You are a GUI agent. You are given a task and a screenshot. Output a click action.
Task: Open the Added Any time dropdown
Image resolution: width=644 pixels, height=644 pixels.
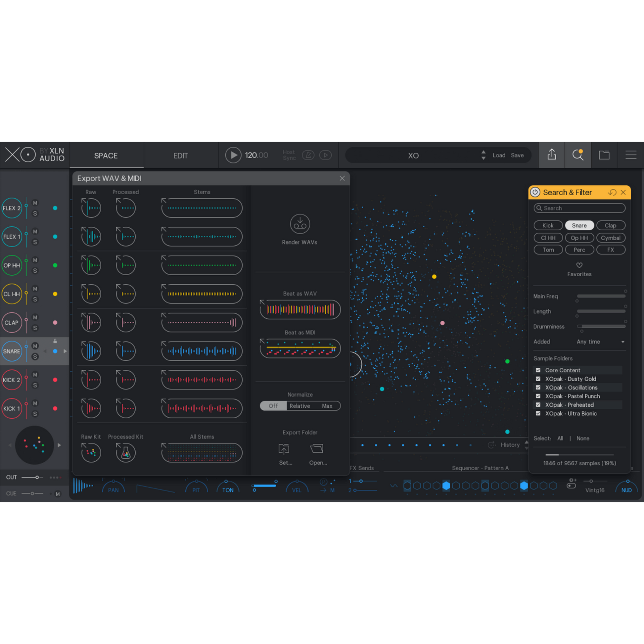pos(600,342)
